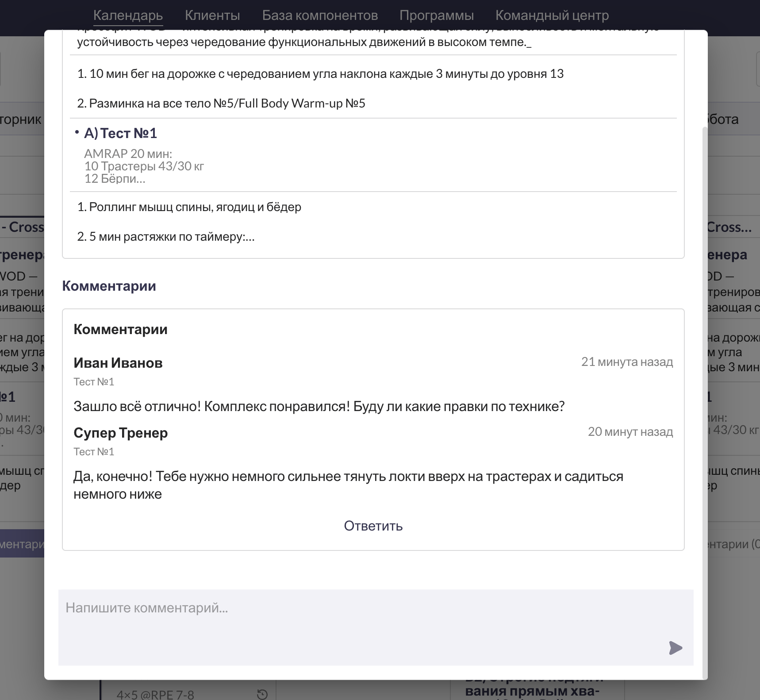Select the Роллинг мышц спины item

point(189,207)
